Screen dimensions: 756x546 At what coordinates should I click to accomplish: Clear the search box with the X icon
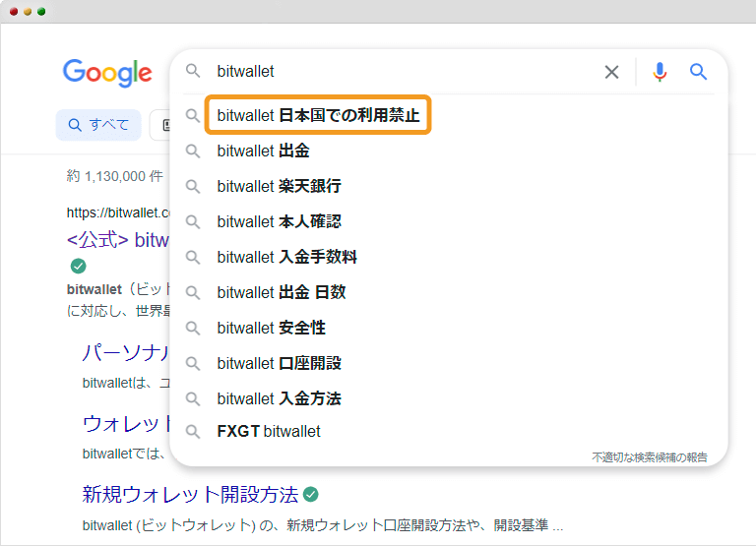pos(611,72)
